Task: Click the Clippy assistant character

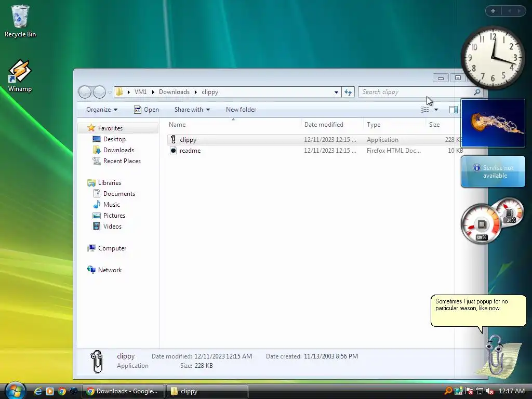Action: pyautogui.click(x=499, y=355)
